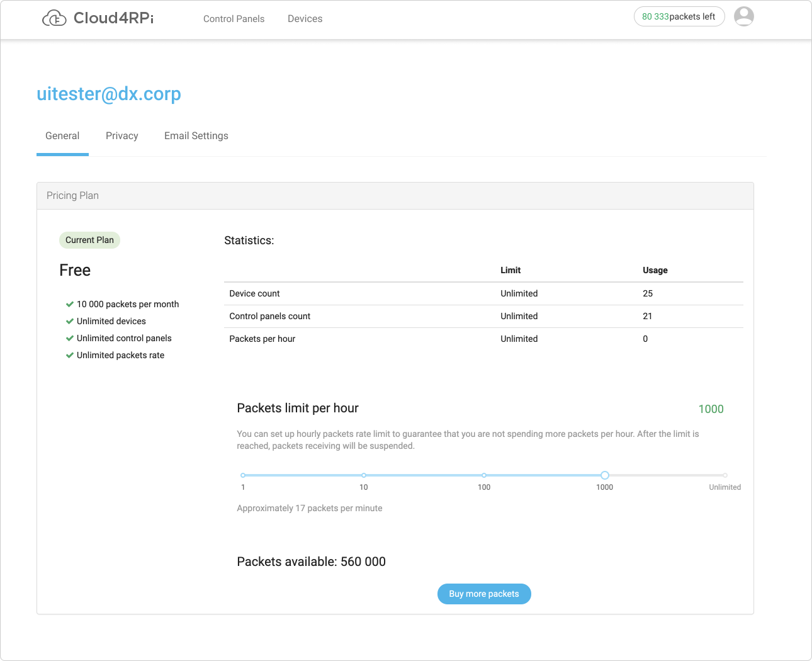Click Packets per hour usage value 0
The height and width of the screenshot is (661, 812).
point(645,339)
